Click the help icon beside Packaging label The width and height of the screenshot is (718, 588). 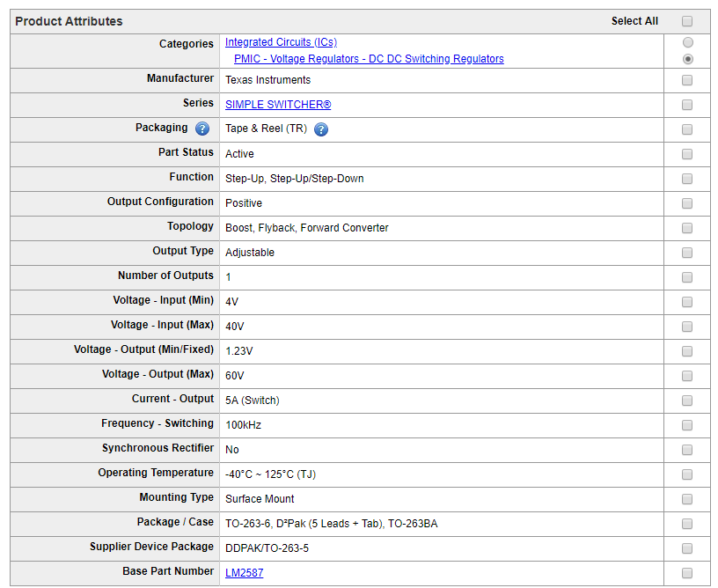[x=202, y=129]
